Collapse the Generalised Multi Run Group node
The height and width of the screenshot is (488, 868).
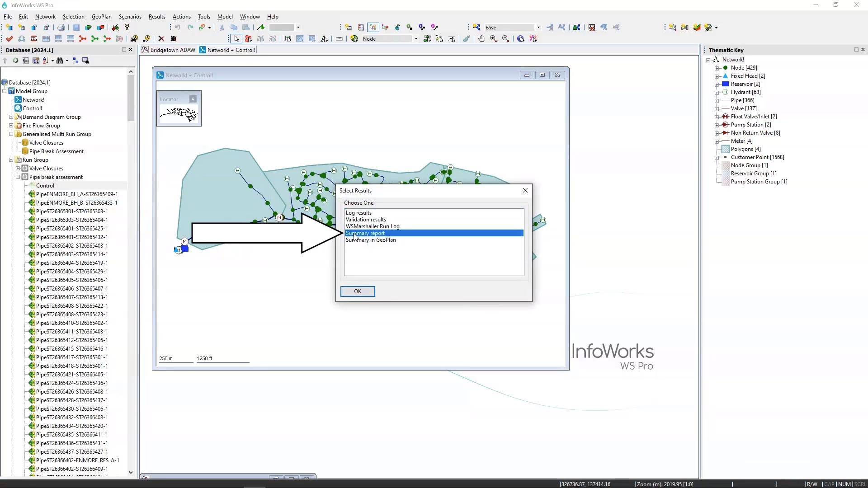(11, 134)
